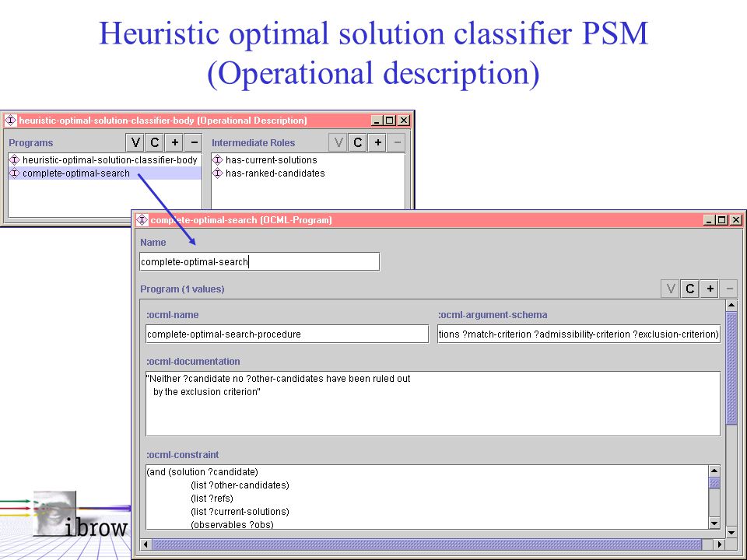Screen dimensions: 747x560
Task: Click the C button in Program values header
Action: point(690,289)
